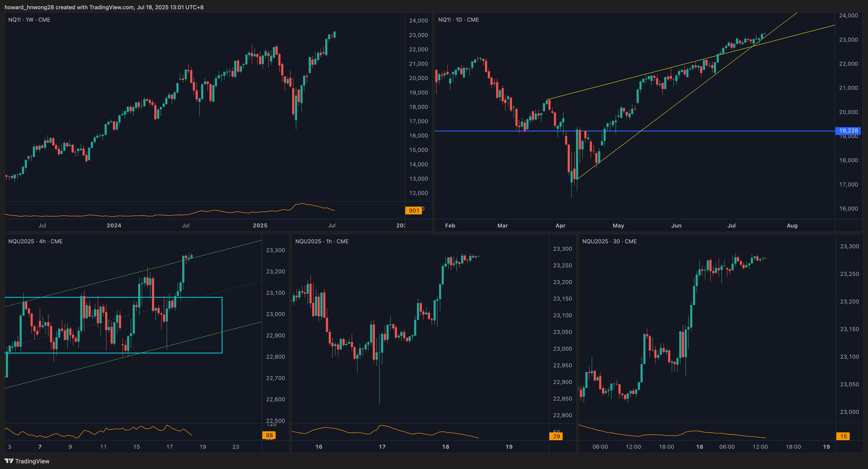Click the 20,000 price on the daily scale
The height and width of the screenshot is (469, 868).
[849, 112]
